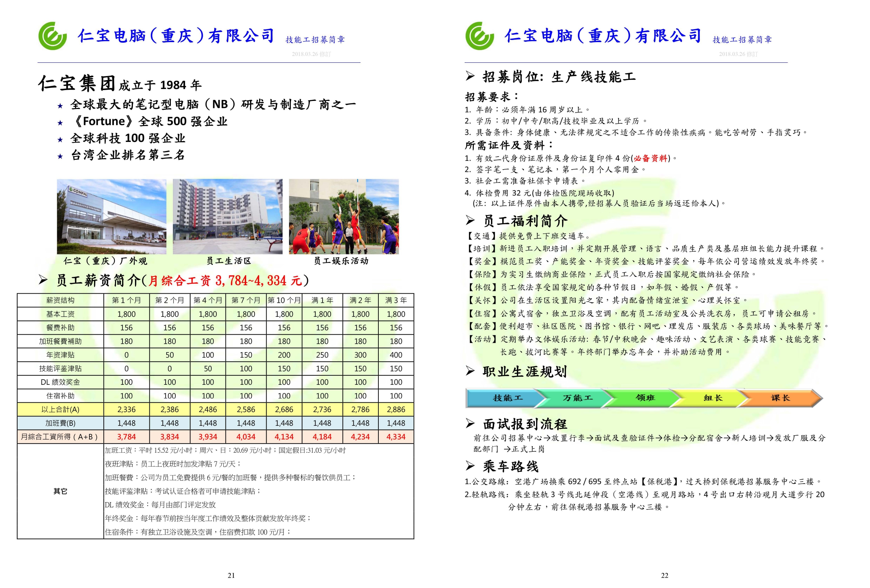Click the 台湾企业排名第三名 bullet

128,155
